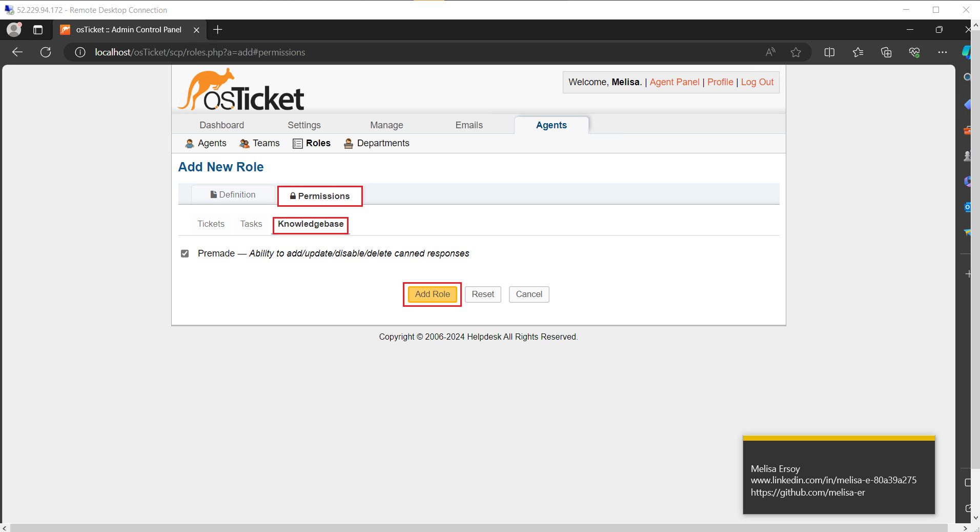Add this page to favorites star
The height and width of the screenshot is (532, 980).
(x=795, y=52)
